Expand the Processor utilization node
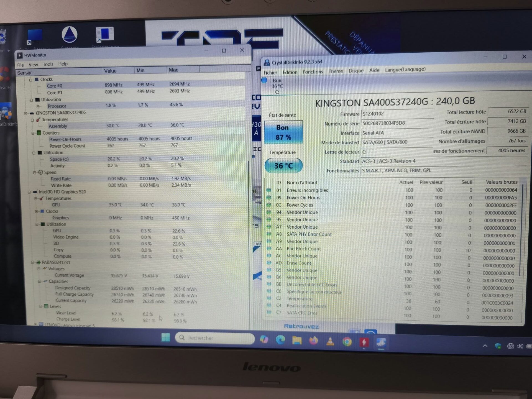Screen dimensions: 532x399 [x=38, y=106]
